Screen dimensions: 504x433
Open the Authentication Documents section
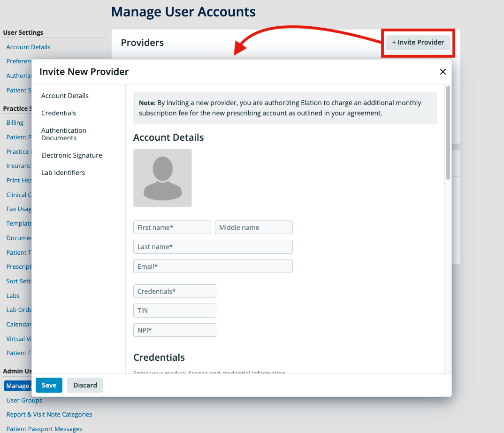(x=64, y=134)
